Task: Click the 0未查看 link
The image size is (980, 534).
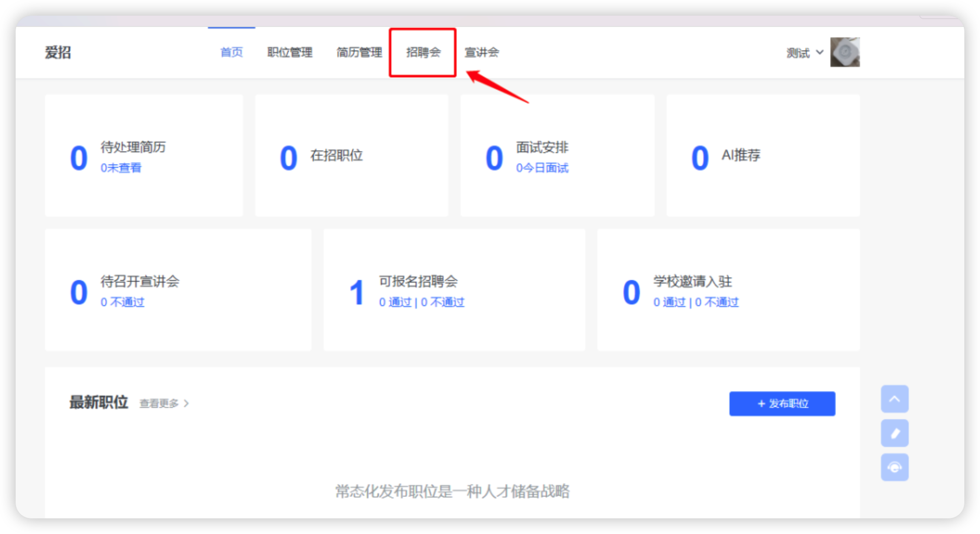Action: [x=121, y=168]
